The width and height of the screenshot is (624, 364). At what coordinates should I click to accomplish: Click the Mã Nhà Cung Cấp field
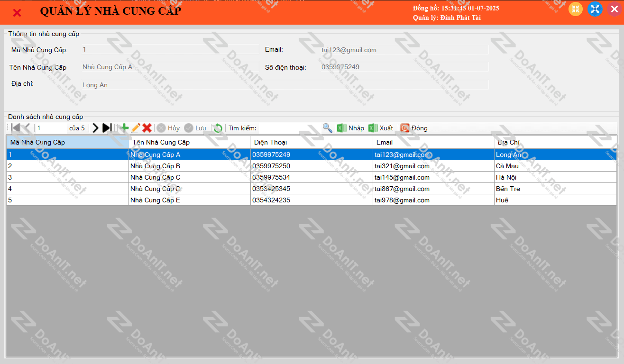pos(170,49)
